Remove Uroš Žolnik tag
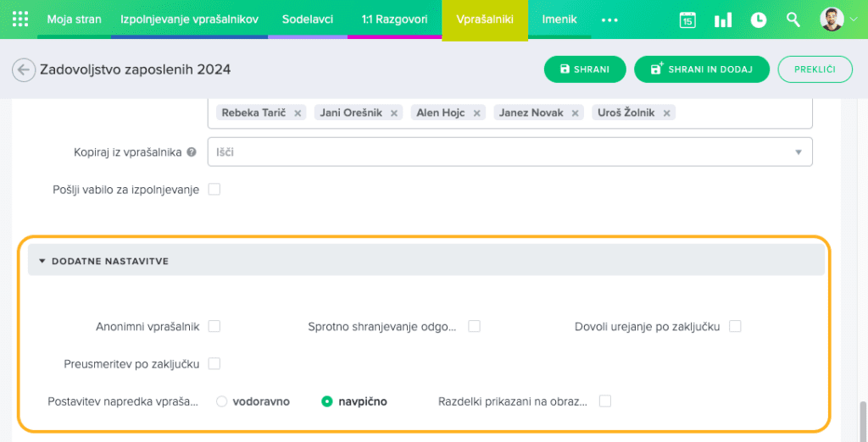 (x=666, y=113)
